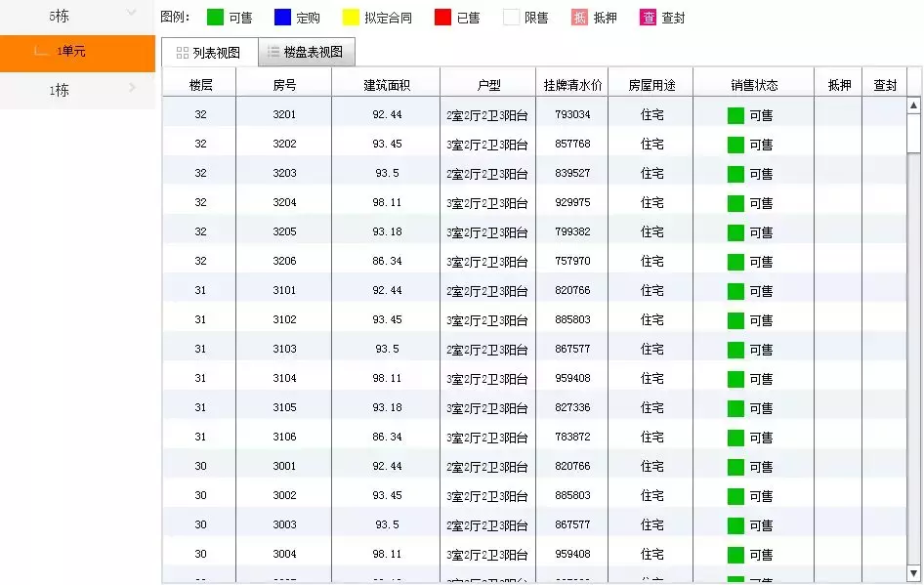Click the green status icon beside room 3106
Image resolution: width=924 pixels, height=585 pixels.
(x=735, y=437)
